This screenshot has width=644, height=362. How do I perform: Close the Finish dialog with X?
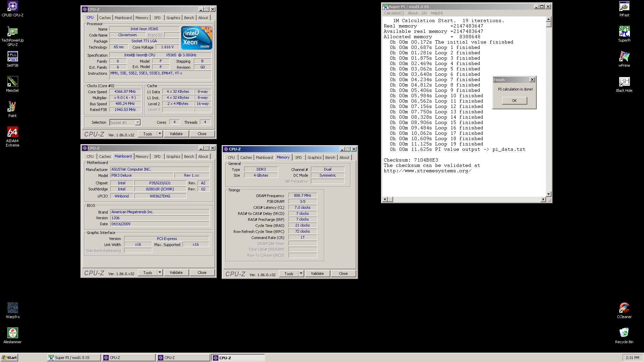[x=532, y=80]
